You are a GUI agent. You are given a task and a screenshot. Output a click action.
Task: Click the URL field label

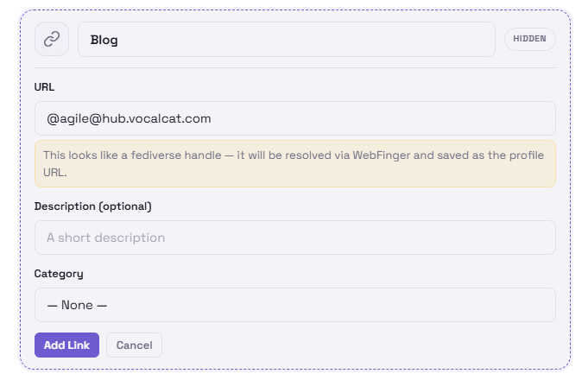coord(45,87)
